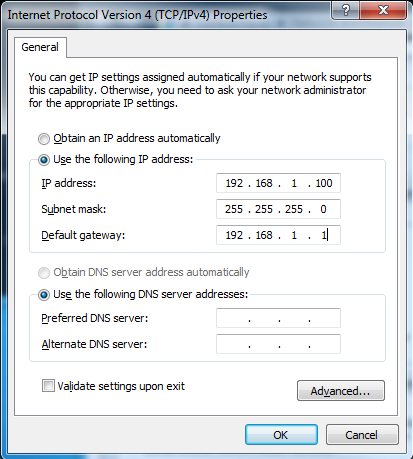Screen dimensions: 413x459
Task: Select Obtain DNS server address automatically
Action: pyautogui.click(x=44, y=273)
